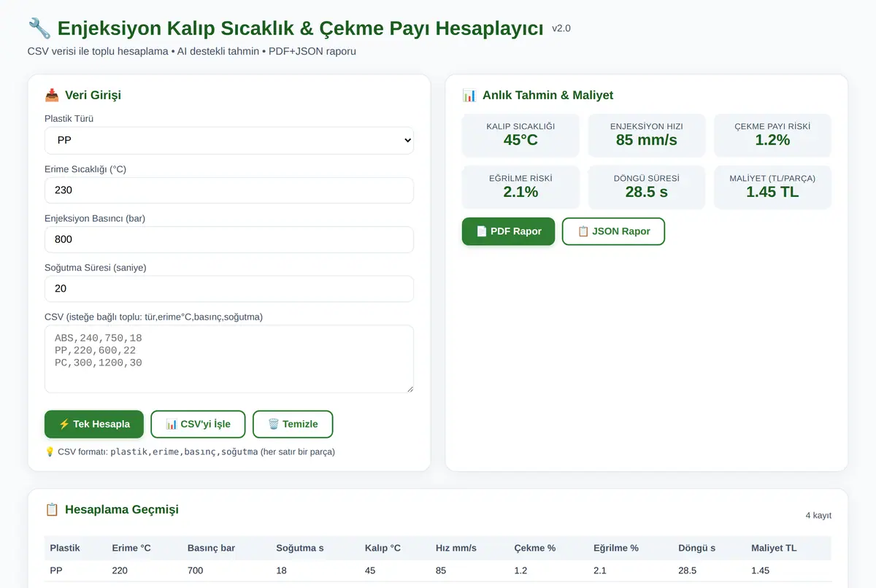Click the Maliyet 1.45 TL card
Image resolution: width=876 pixels, height=588 pixels.
[772, 187]
